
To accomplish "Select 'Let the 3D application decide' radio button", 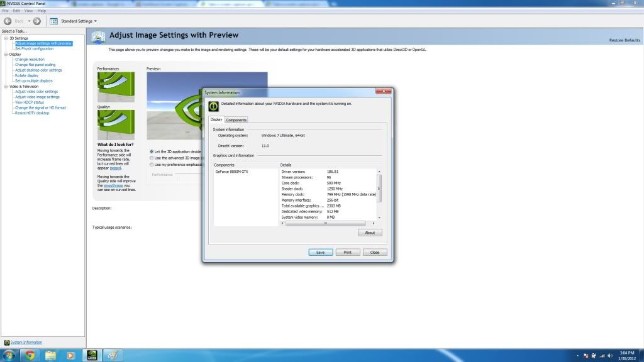I will click(x=152, y=151).
